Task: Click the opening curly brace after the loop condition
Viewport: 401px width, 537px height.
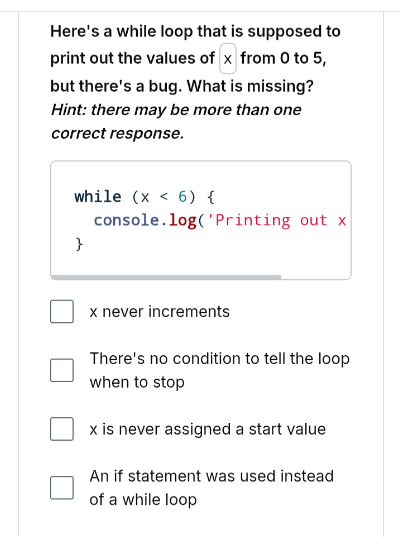Action: coord(211,197)
